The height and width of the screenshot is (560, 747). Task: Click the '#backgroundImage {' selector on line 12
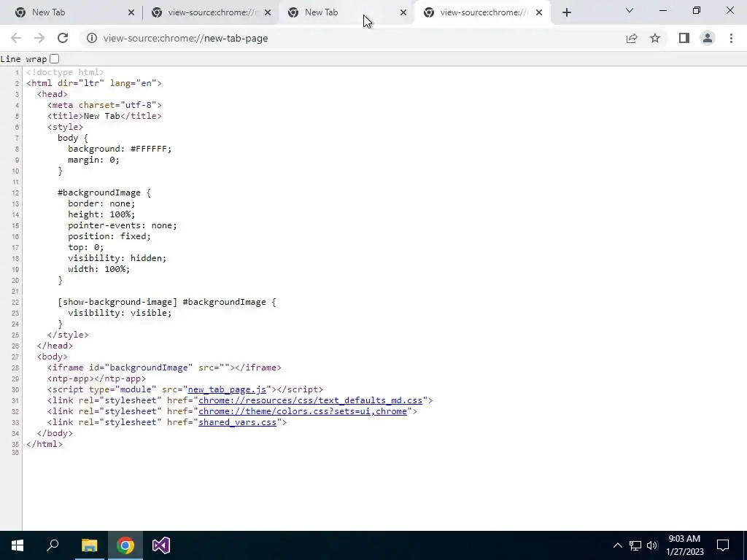(x=104, y=192)
